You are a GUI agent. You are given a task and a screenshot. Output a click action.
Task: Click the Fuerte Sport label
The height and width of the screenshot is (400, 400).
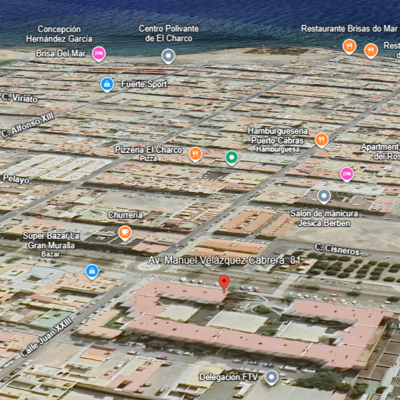tap(144, 84)
